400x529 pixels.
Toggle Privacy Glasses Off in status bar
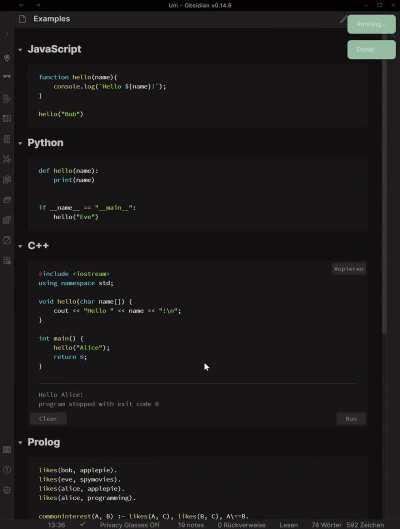point(130,525)
